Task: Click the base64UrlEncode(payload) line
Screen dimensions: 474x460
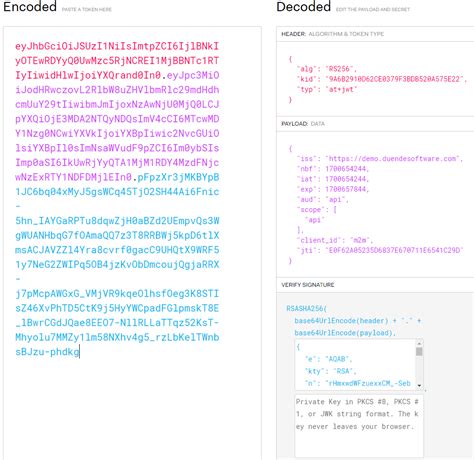Action: [x=345, y=333]
